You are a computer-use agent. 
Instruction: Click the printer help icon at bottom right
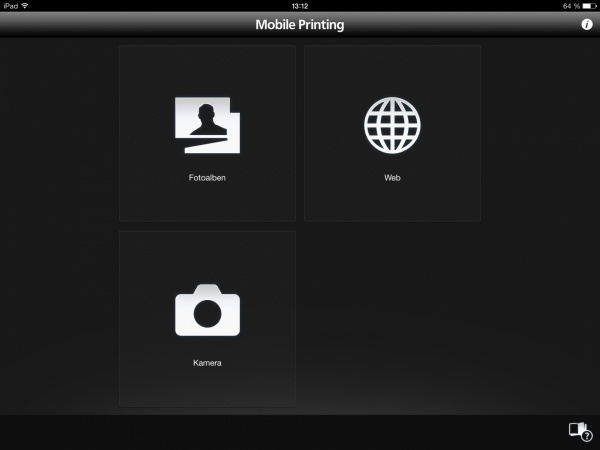pyautogui.click(x=579, y=431)
